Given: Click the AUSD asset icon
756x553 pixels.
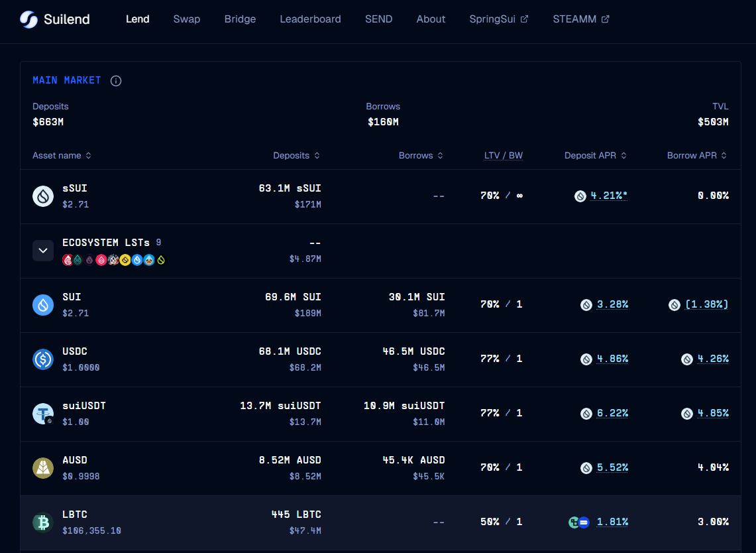Looking at the screenshot, I should [43, 468].
